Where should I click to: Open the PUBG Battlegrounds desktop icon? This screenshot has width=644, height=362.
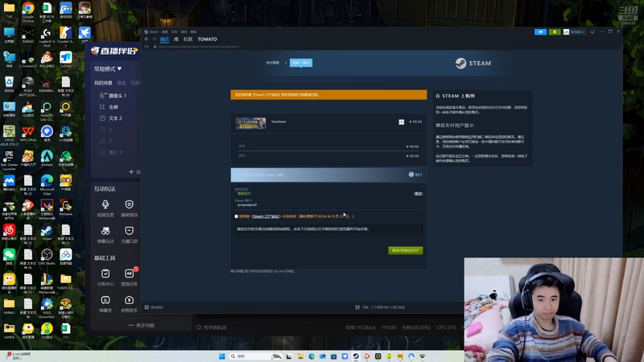pos(28,86)
